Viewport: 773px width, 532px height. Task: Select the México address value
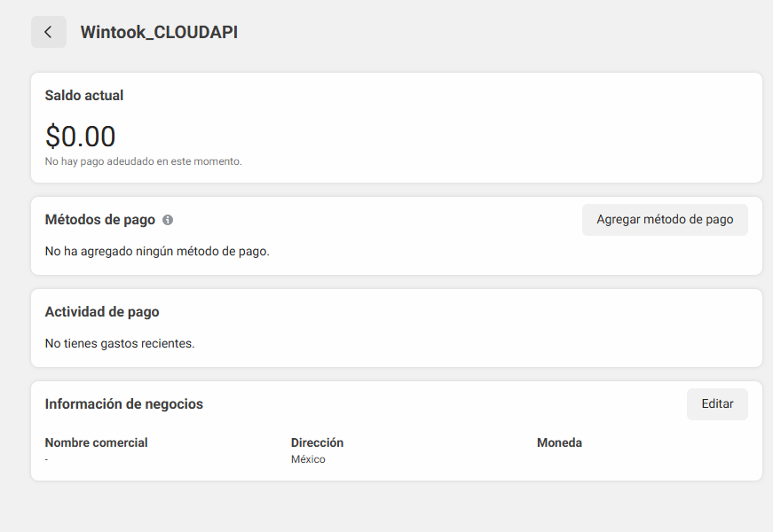click(308, 459)
